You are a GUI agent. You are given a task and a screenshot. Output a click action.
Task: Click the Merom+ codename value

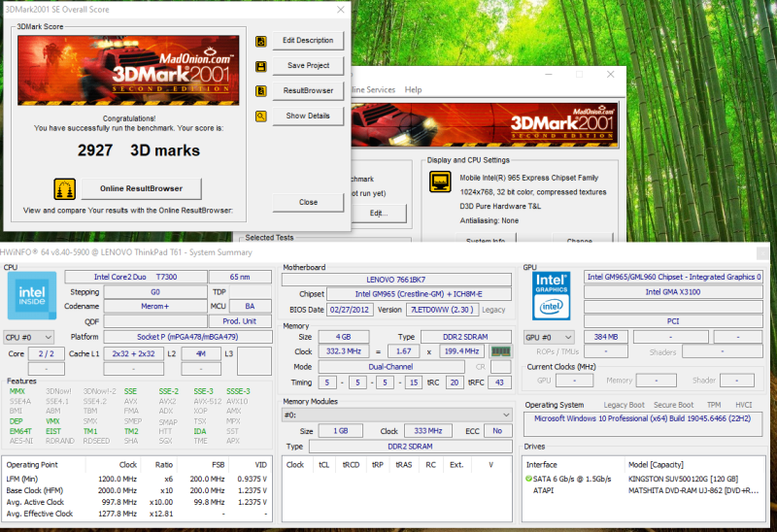click(x=155, y=306)
